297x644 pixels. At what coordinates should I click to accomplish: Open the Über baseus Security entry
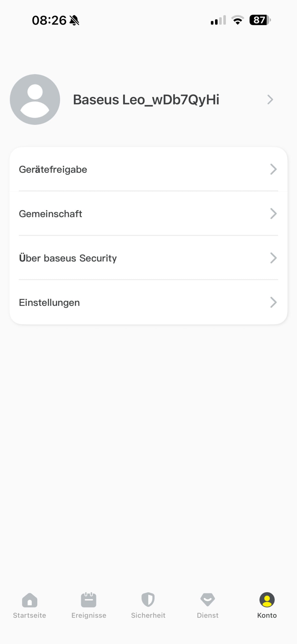click(68, 258)
